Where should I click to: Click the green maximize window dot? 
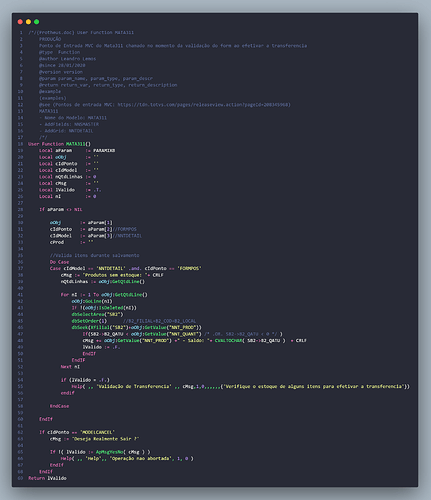[x=37, y=22]
